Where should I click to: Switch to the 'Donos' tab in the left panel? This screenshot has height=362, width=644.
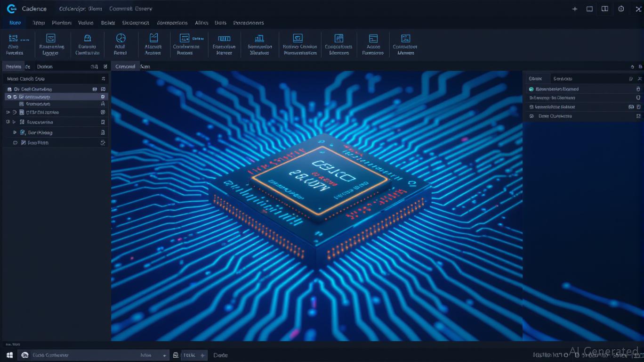[45, 66]
